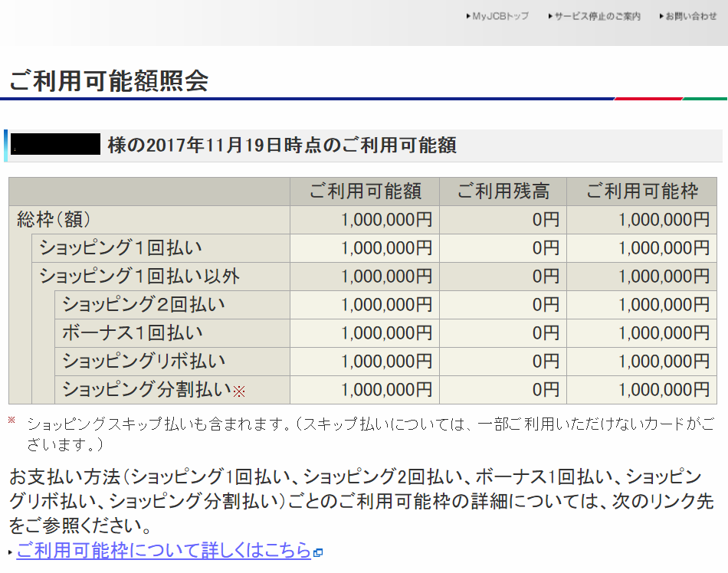Select the ショッピング2回払い row label

coord(143,304)
